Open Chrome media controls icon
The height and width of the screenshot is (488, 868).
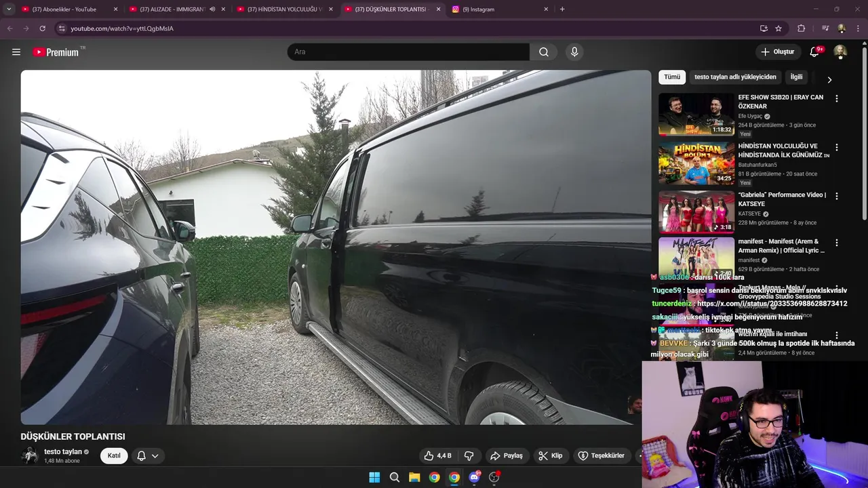click(825, 28)
